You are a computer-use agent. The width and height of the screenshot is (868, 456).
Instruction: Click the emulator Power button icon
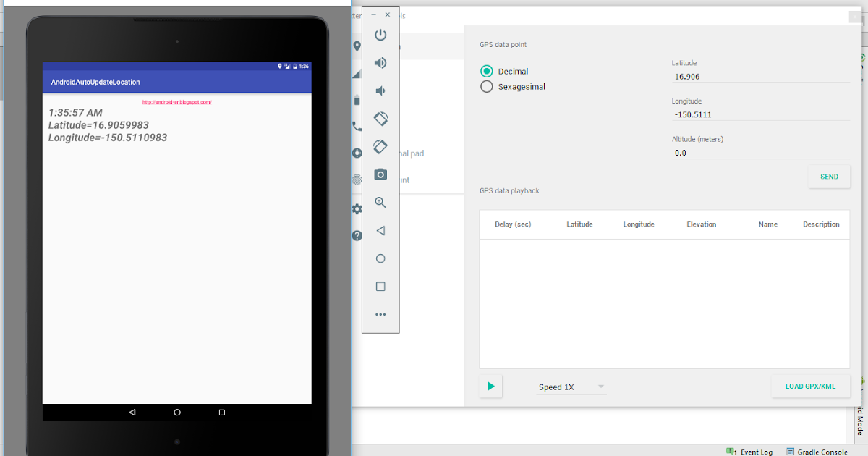point(380,35)
